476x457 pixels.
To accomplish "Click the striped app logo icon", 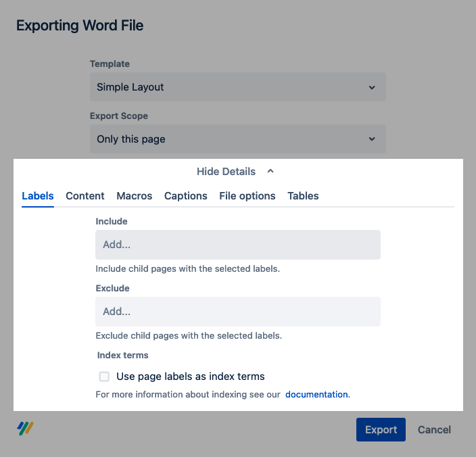I will click(25, 428).
